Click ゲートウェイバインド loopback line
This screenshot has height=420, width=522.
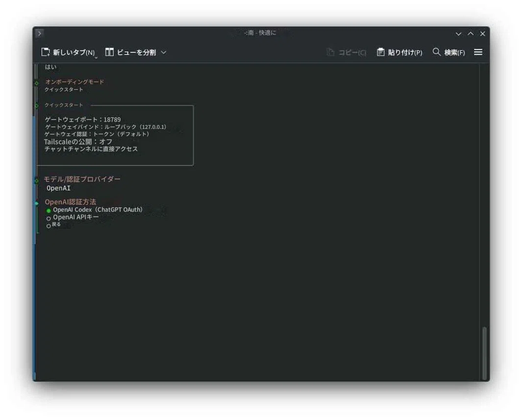[105, 127]
